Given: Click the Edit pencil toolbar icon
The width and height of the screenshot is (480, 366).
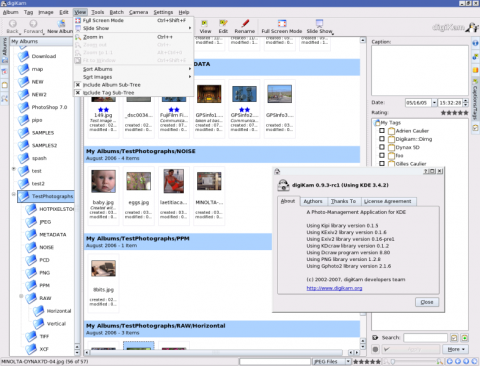Looking at the screenshot, I should pyautogui.click(x=223, y=23).
